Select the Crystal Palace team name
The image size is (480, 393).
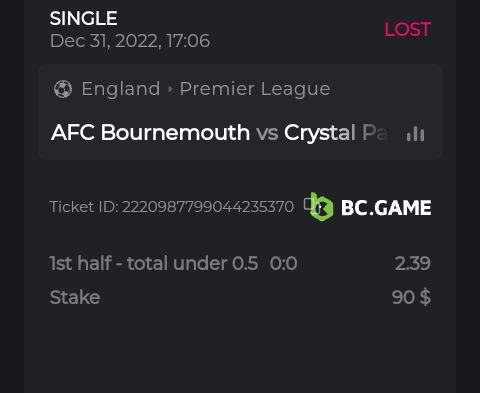(336, 133)
